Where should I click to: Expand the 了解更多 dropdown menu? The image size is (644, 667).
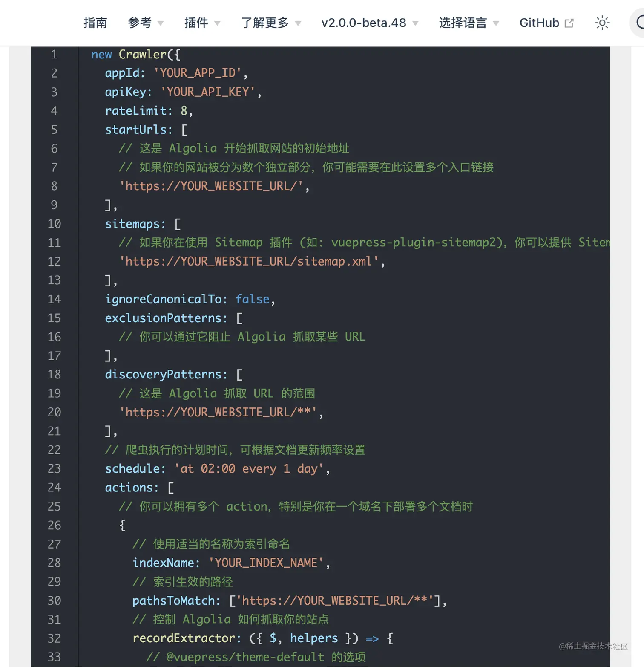coord(271,23)
